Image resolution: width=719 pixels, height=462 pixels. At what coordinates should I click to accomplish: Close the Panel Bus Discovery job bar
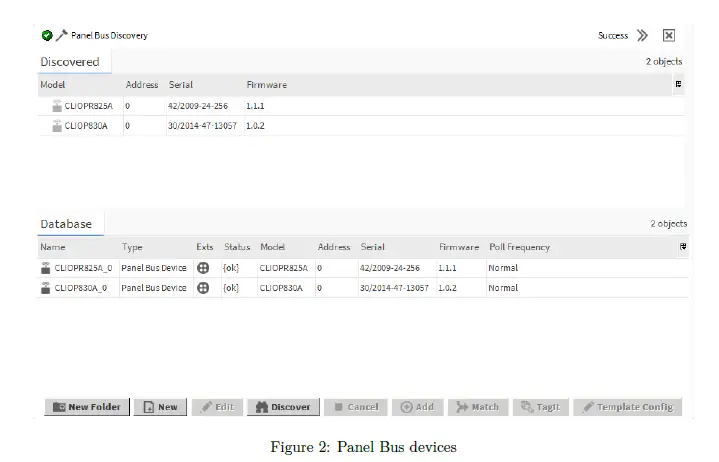tap(669, 35)
